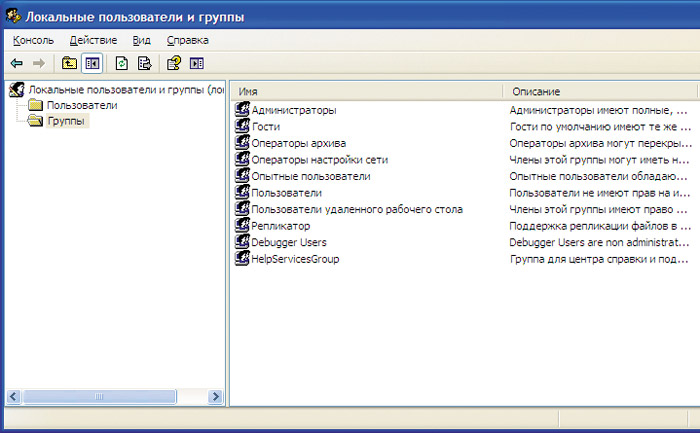700x433 pixels.
Task: Click description 'Опытные пользователи обладаю...'
Action: (598, 176)
